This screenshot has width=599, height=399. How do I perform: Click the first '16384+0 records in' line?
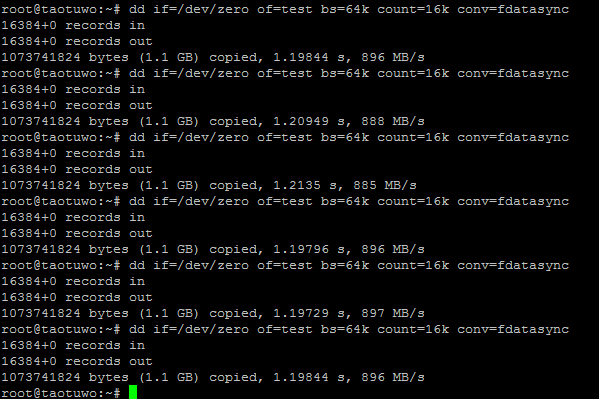coord(73,25)
